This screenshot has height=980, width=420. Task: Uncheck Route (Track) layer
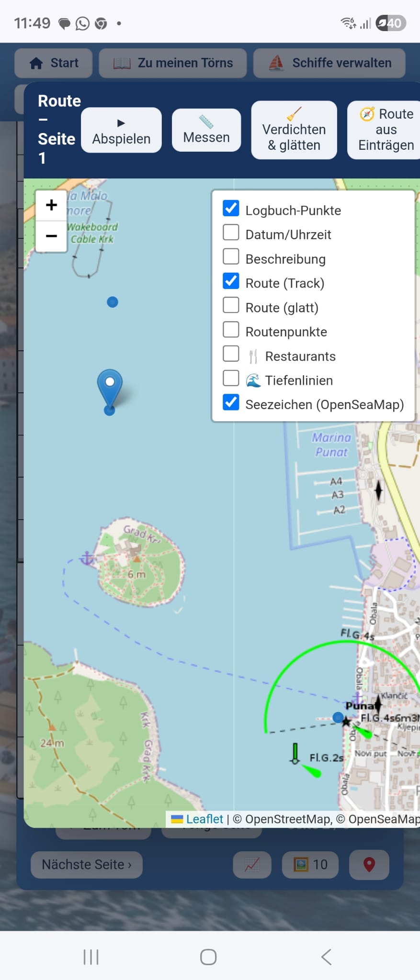(231, 281)
